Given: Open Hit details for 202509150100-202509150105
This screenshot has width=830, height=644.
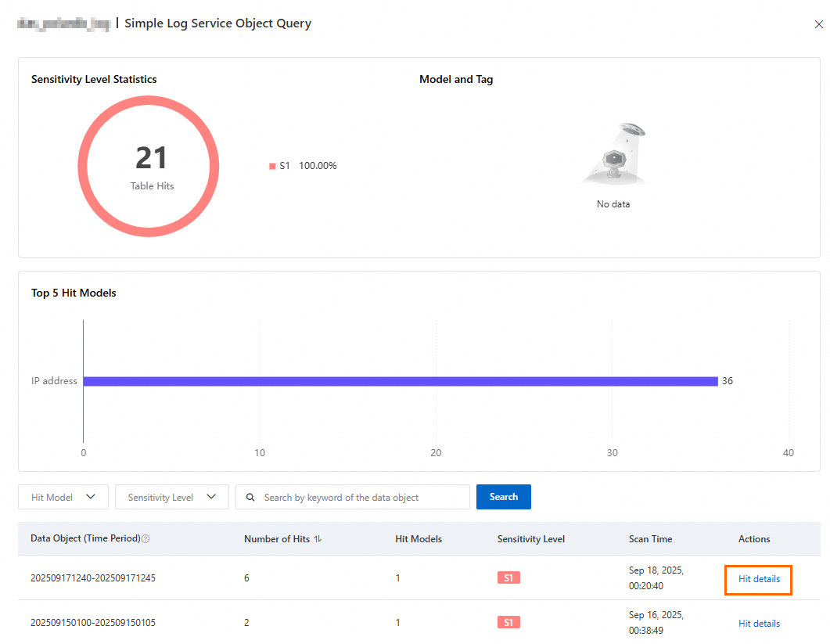Looking at the screenshot, I should [x=759, y=624].
